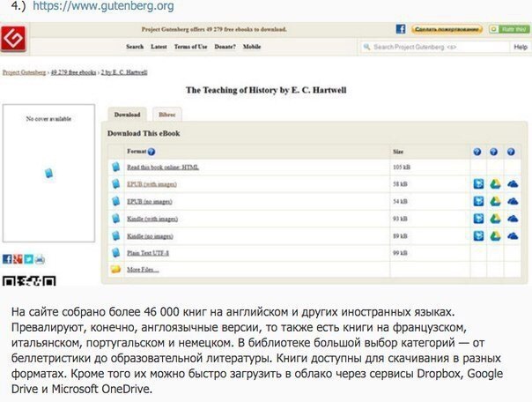The image size is (532, 402).
Task: Save EPUB (with images) to Dropbox
Action: [x=478, y=183]
